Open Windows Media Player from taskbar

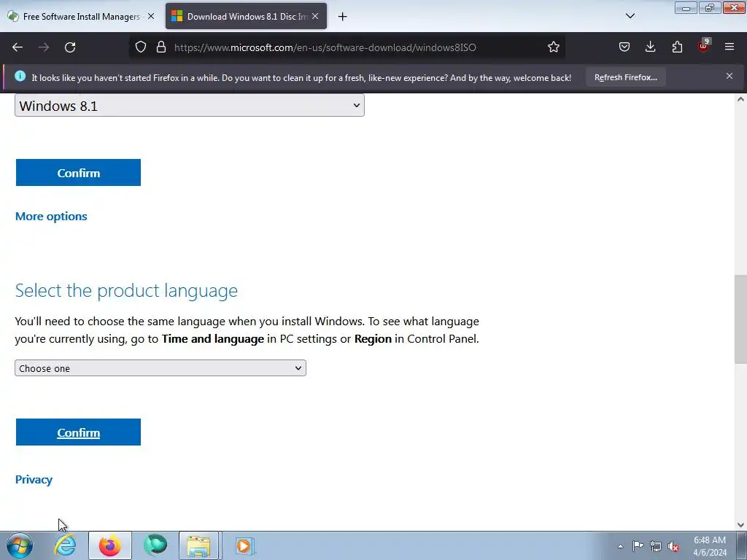[245, 545]
